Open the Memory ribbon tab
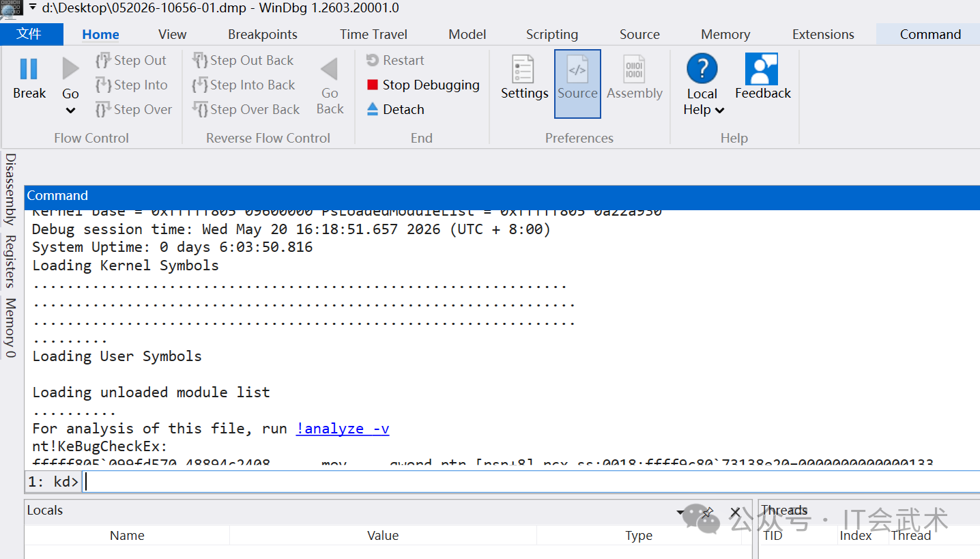The image size is (980, 559). [725, 35]
